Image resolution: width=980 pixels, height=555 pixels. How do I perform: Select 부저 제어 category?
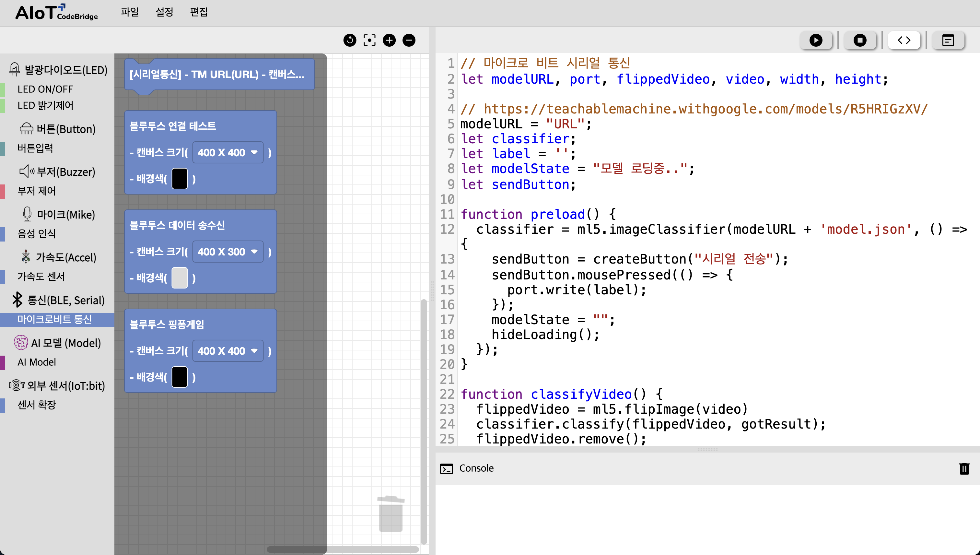57,191
